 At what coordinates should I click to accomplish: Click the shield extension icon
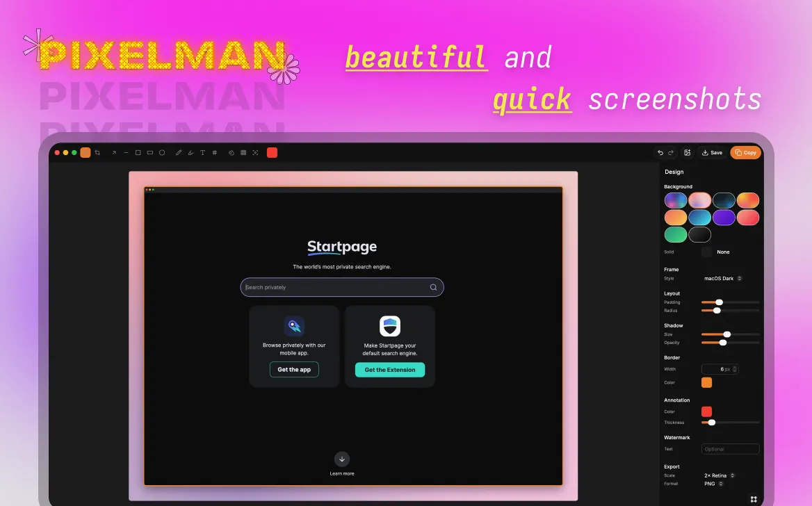(390, 326)
